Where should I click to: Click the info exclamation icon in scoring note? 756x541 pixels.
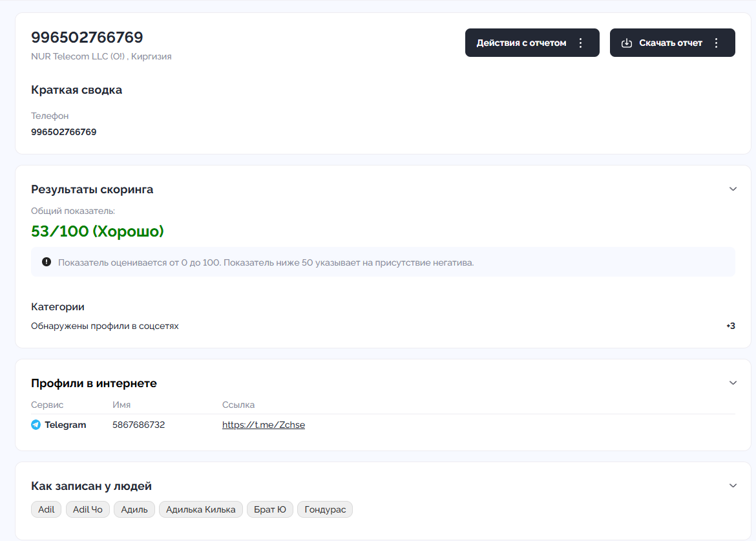pyautogui.click(x=47, y=262)
